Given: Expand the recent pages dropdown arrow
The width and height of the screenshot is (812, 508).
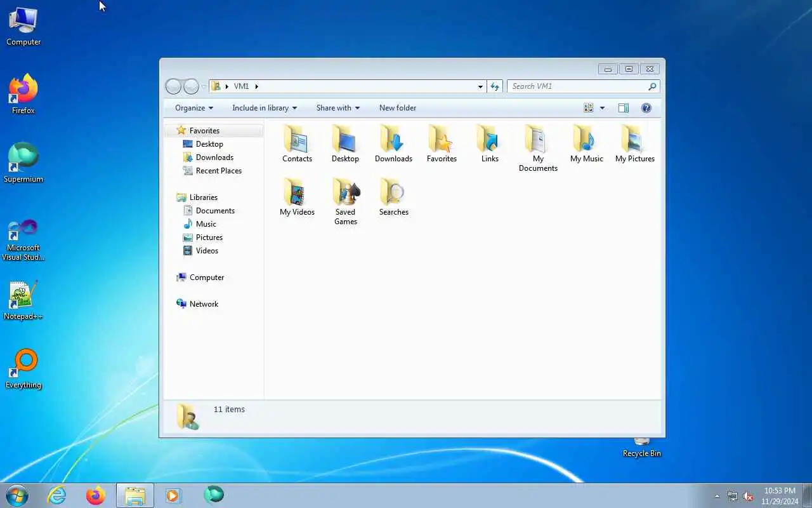Looking at the screenshot, I should click(x=204, y=86).
